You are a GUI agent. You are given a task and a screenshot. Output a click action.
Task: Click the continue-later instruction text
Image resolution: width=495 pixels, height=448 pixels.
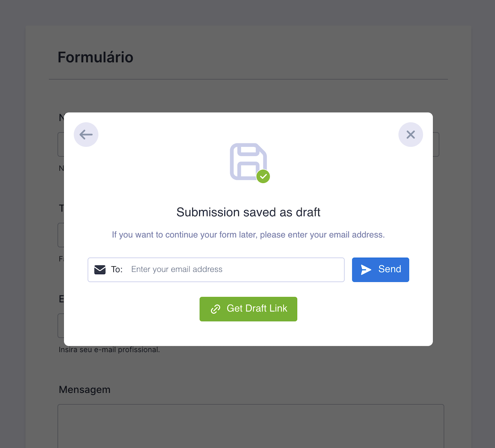coord(248,235)
